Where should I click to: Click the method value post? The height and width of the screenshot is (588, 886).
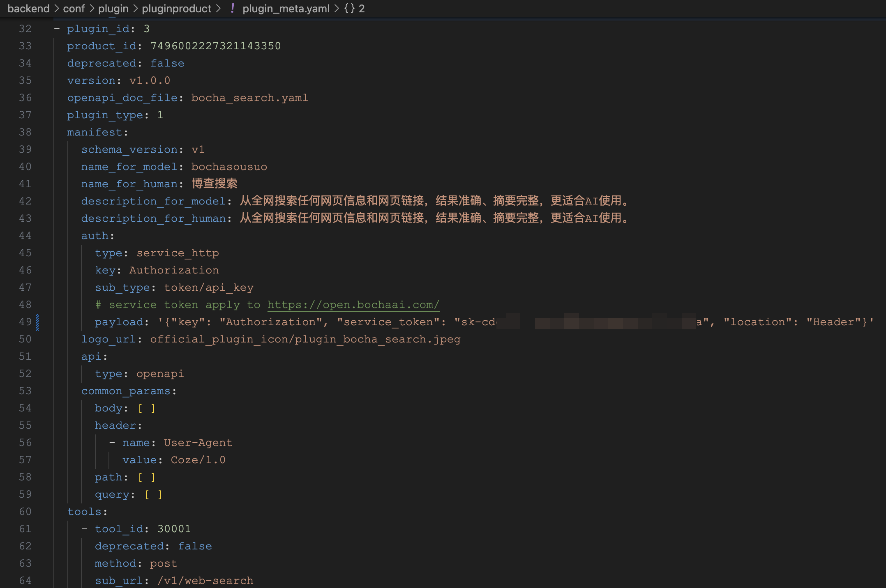pyautogui.click(x=164, y=563)
